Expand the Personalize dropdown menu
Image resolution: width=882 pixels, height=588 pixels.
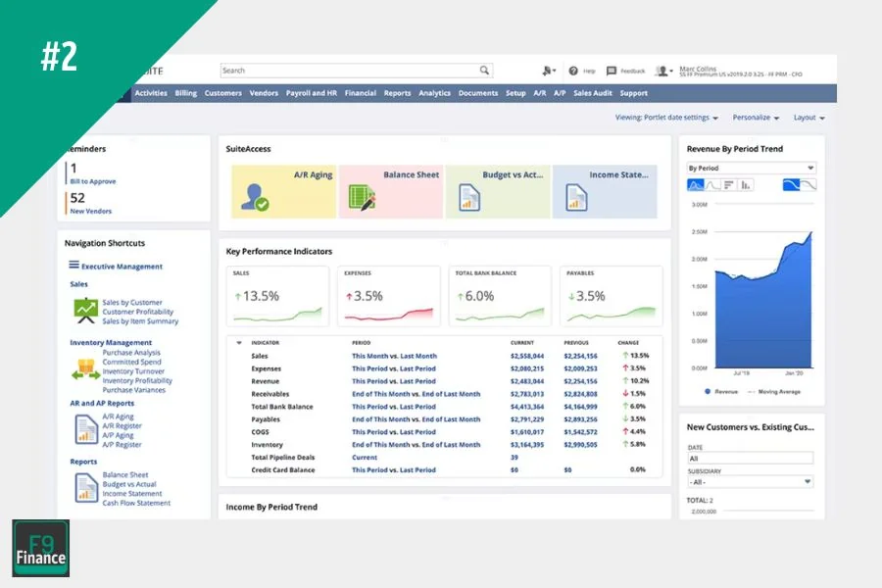point(755,117)
